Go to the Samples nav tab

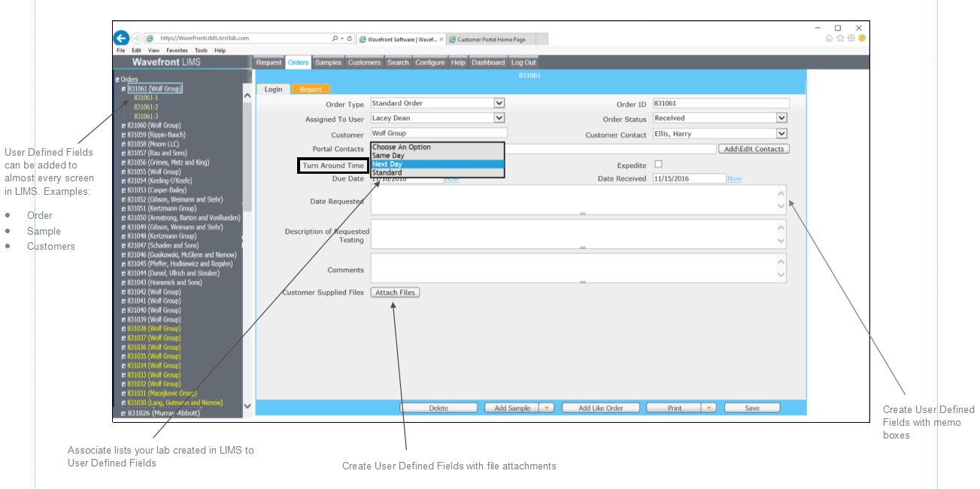pyautogui.click(x=328, y=62)
